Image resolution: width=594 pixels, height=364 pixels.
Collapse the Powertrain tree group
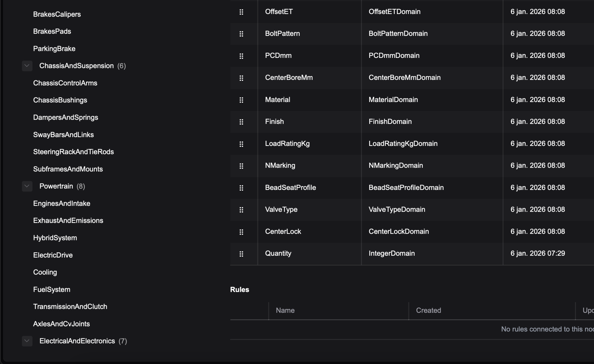27,186
